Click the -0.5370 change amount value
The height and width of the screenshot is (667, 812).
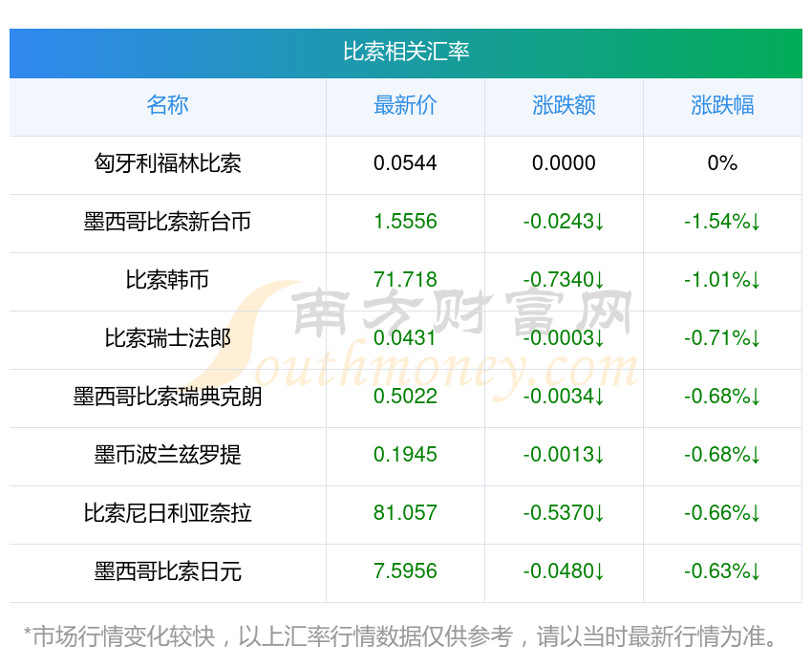pyautogui.click(x=564, y=513)
